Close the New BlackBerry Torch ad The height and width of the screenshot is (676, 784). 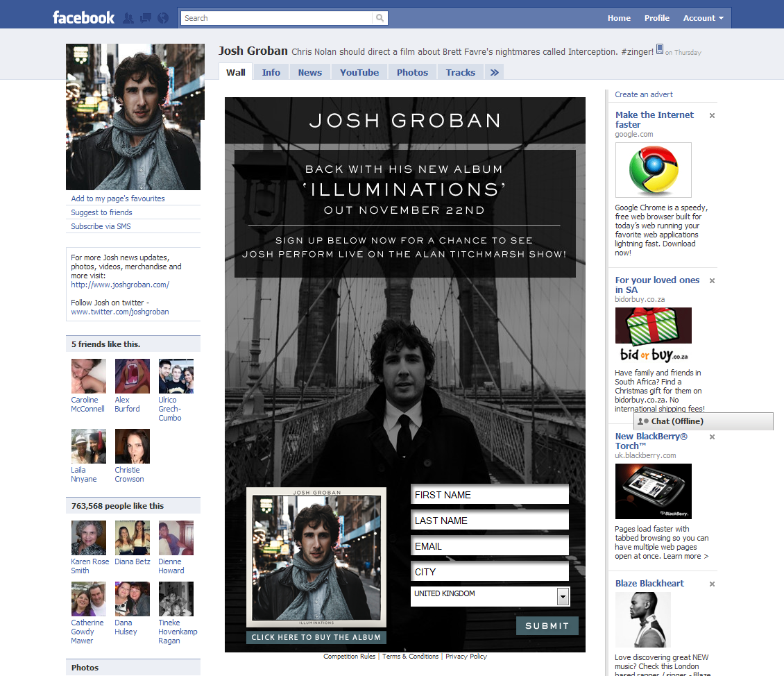point(712,437)
